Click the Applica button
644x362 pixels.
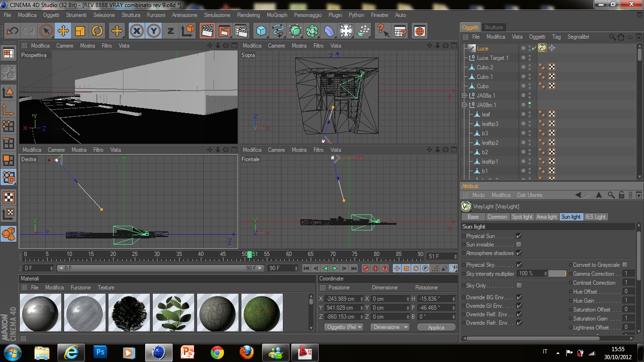436,327
